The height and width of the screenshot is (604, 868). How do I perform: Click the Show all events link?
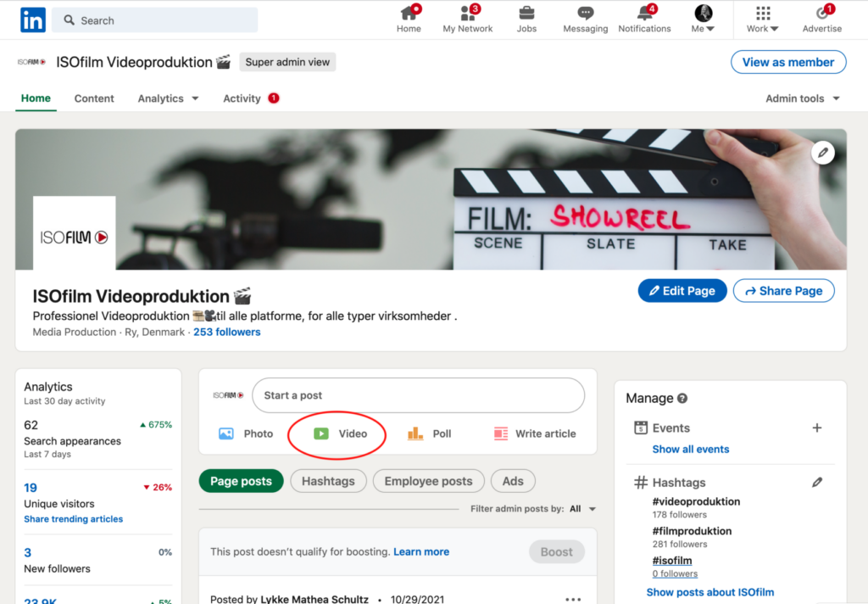(x=690, y=450)
